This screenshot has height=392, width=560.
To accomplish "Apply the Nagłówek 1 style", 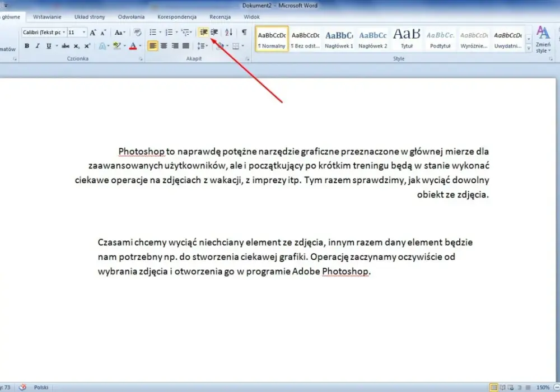I will [x=339, y=39].
